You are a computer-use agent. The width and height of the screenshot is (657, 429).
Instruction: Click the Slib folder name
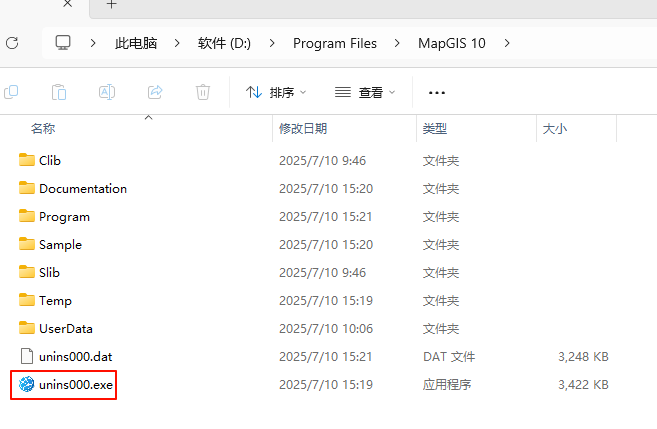[x=49, y=273]
